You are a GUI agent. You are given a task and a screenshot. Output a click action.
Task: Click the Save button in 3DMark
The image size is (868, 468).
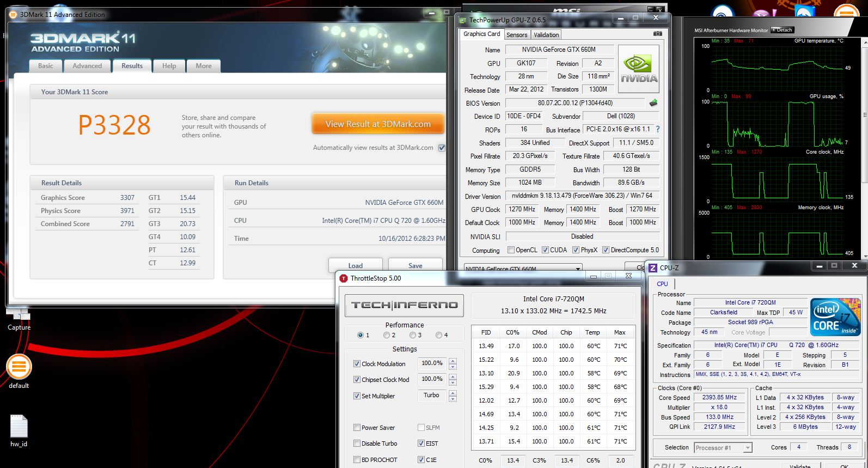[x=415, y=265]
